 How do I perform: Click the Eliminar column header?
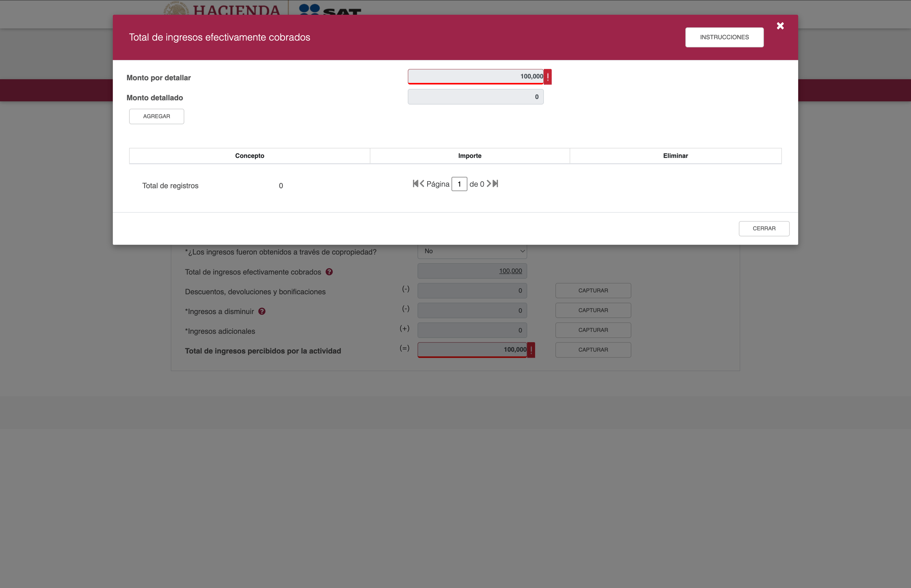click(x=675, y=156)
